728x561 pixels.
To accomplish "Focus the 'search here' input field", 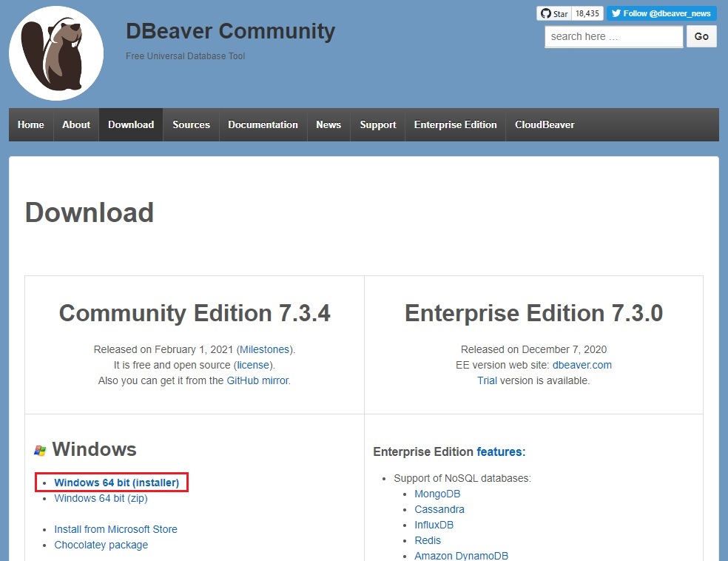I will pos(614,37).
